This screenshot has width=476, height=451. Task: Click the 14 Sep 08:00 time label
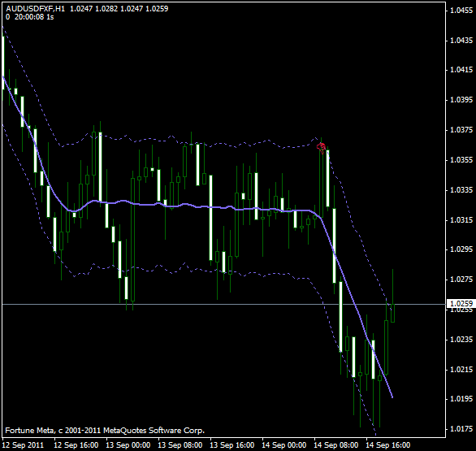click(335, 445)
